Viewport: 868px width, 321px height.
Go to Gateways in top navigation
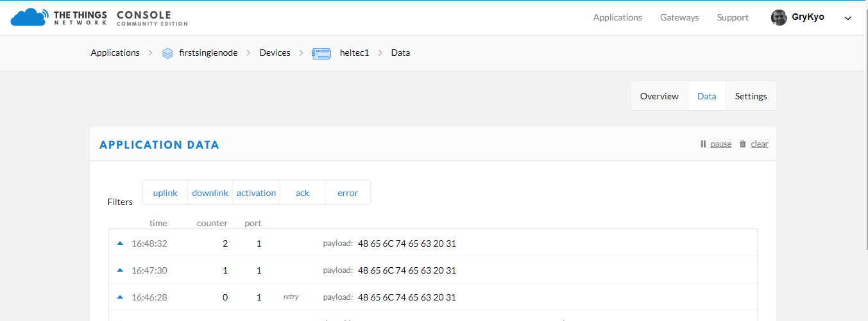tap(679, 18)
